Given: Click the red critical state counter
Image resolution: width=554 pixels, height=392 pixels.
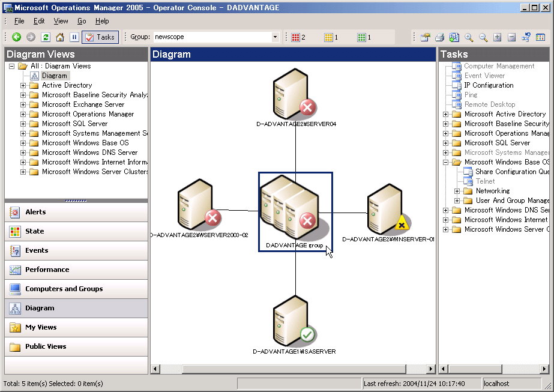Looking at the screenshot, I should 298,37.
